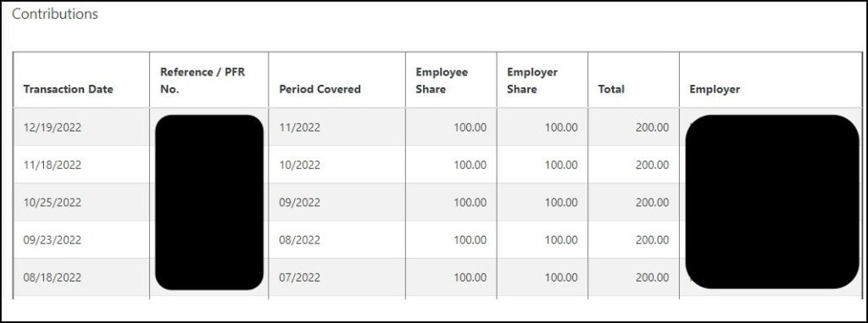Click the Contributions section title
Viewport: 868px width, 323px height.
click(x=55, y=14)
